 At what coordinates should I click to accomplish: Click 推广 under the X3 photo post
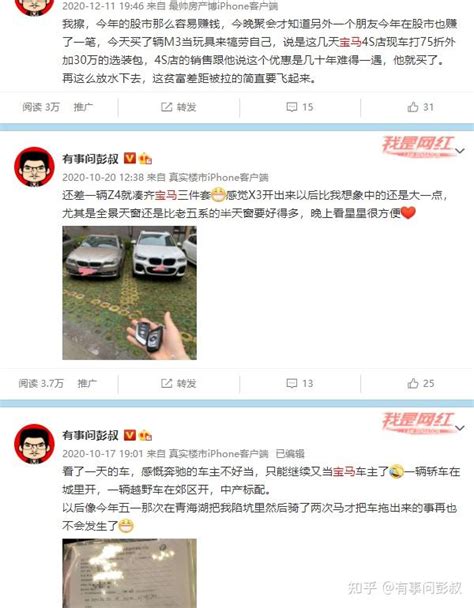tap(87, 383)
